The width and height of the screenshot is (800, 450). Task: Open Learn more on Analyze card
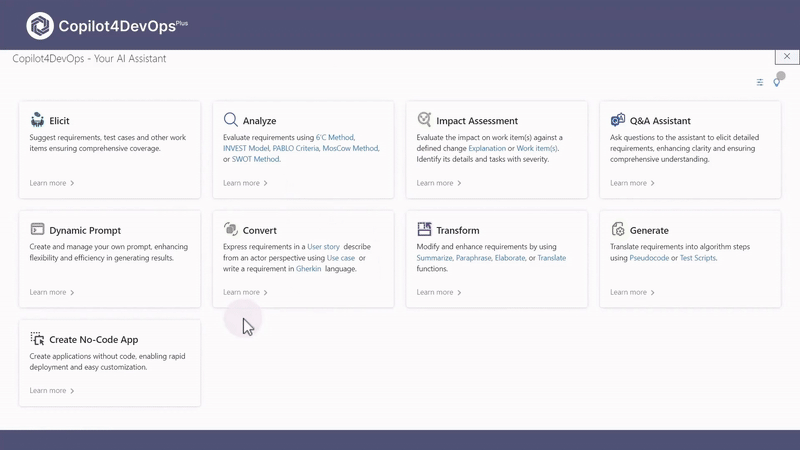[245, 183]
